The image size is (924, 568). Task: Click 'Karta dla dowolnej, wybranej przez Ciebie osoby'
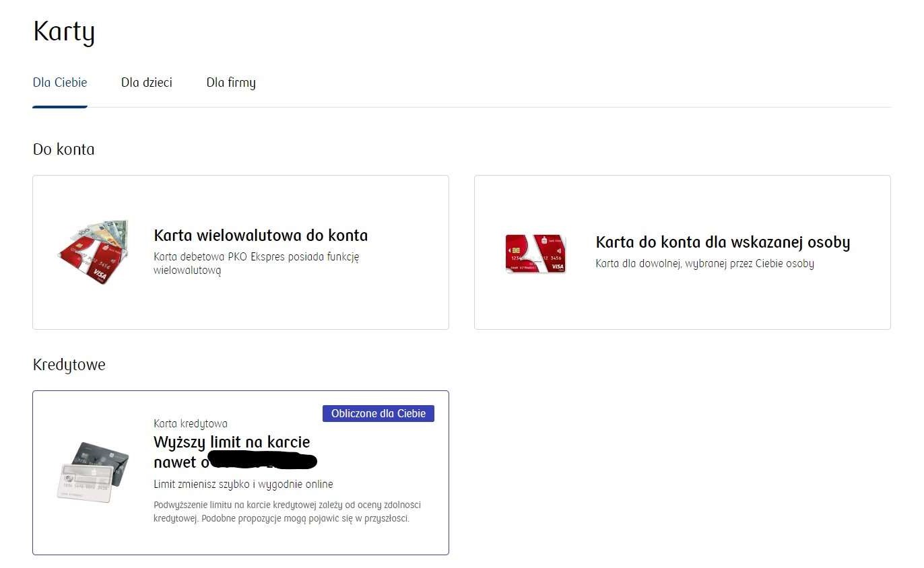pos(705,264)
